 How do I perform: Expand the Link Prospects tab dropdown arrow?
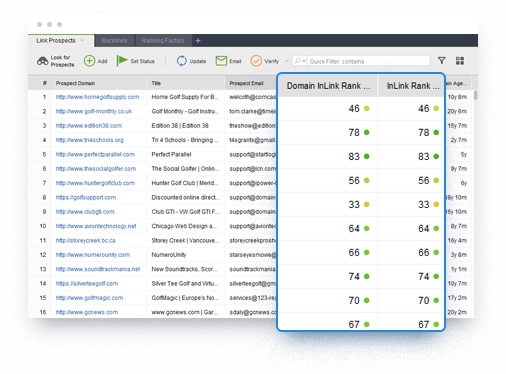click(82, 40)
